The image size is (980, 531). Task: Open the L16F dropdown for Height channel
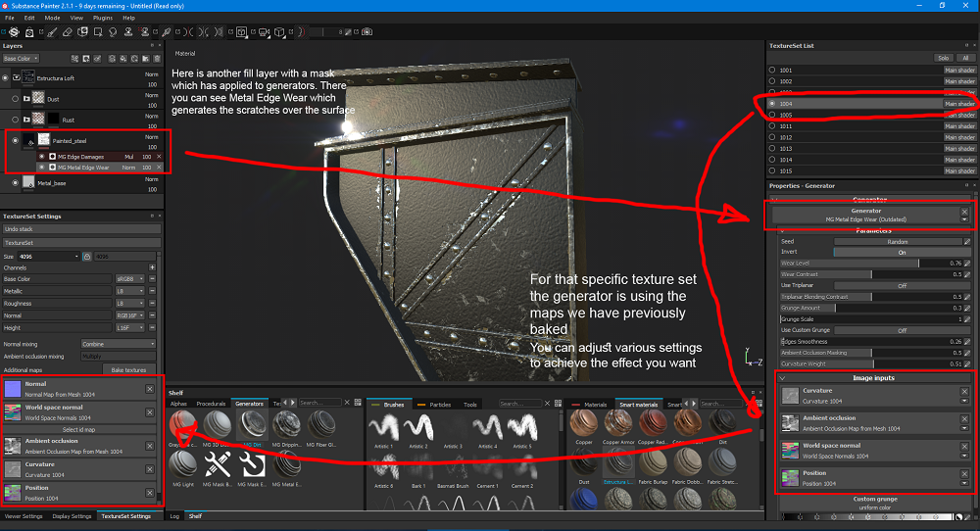pos(130,327)
